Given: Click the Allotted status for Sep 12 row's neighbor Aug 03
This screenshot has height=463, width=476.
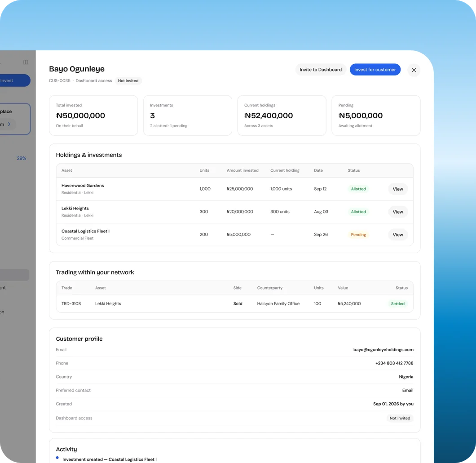Looking at the screenshot, I should 358,212.
